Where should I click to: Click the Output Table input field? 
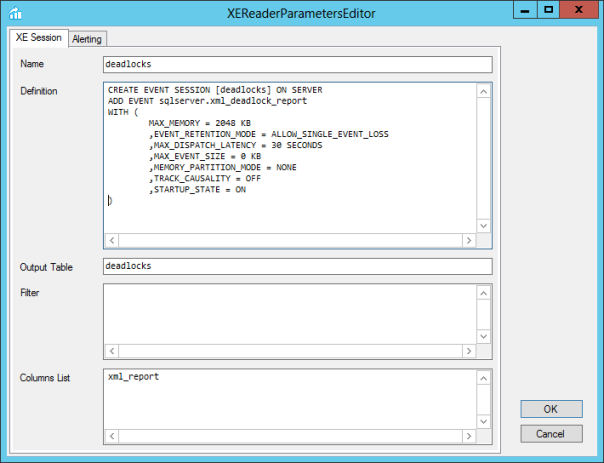(x=297, y=266)
